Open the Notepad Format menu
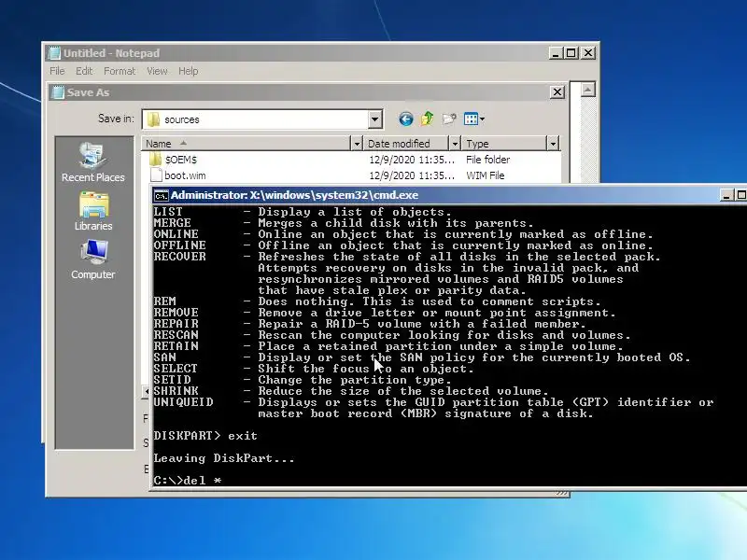Viewport: 747px width, 560px height. pyautogui.click(x=120, y=71)
